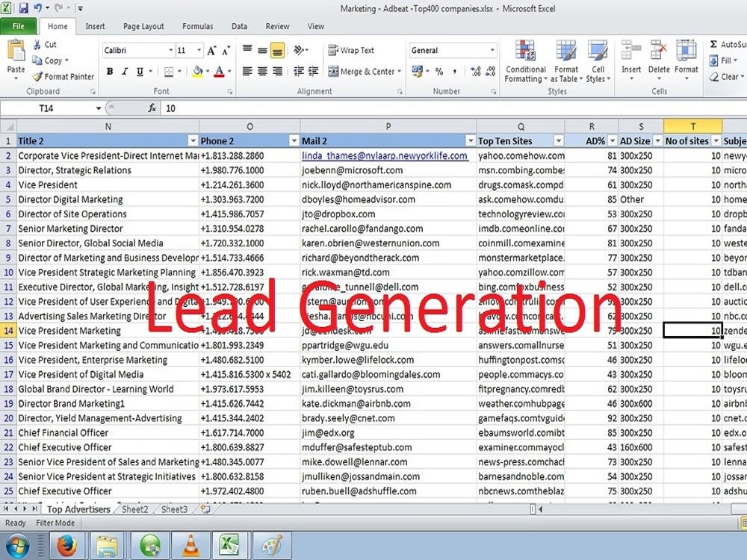Click the Font Color red A swatch

[219, 72]
